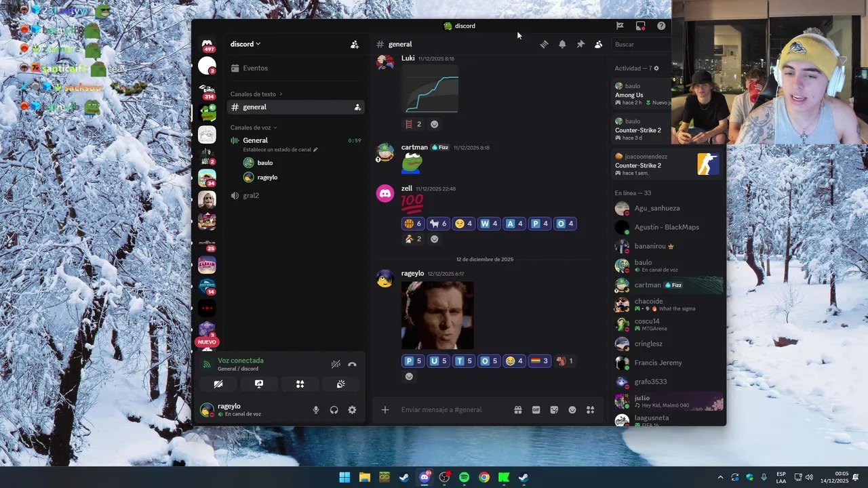The image size is (868, 488).
Task: Open Spotify from the taskbar
Action: click(464, 477)
